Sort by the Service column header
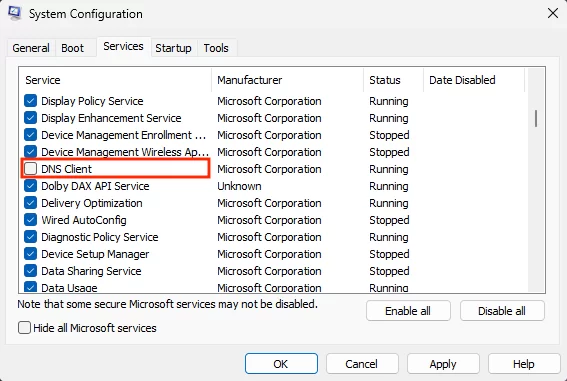Screen dimensions: 567x381 pos(115,80)
